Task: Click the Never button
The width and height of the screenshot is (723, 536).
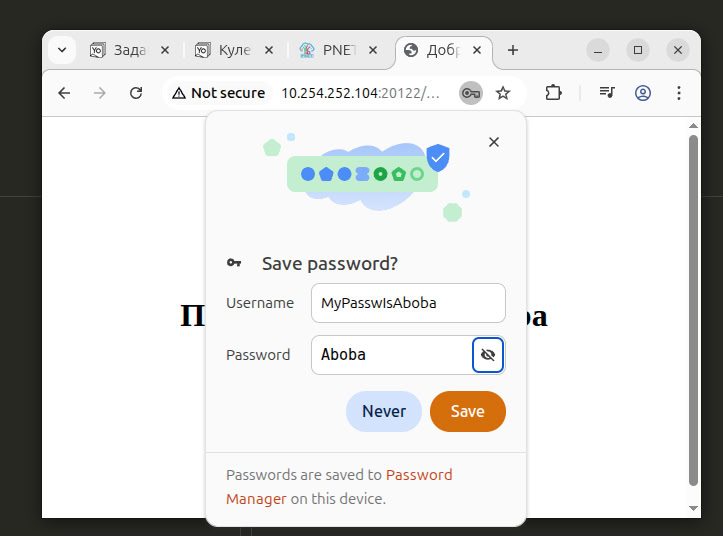Action: coord(384,411)
